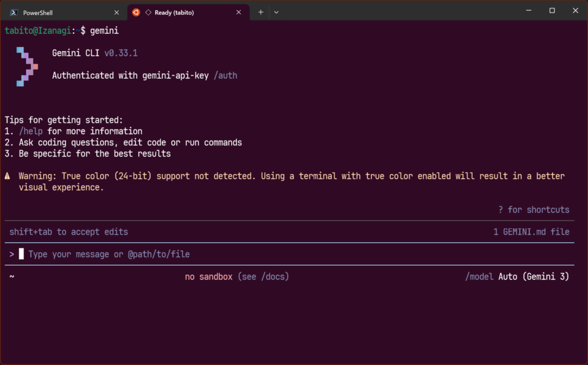Close the terminal window
The width and height of the screenshot is (588, 365).
coord(575,10)
